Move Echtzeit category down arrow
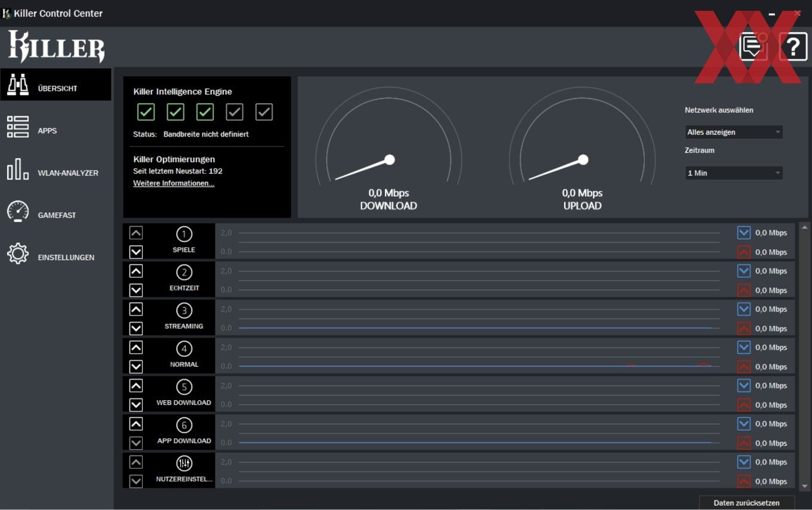The width and height of the screenshot is (812, 510). coord(136,290)
